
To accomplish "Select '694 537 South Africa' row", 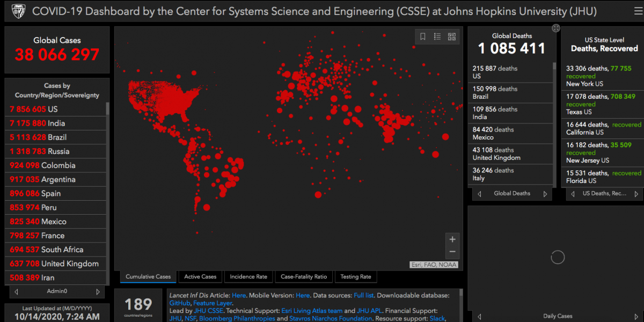I will pos(56,249).
